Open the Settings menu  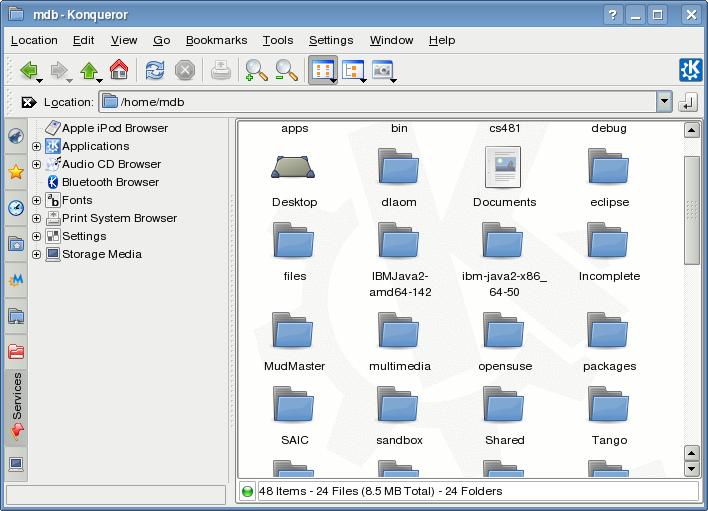click(331, 40)
